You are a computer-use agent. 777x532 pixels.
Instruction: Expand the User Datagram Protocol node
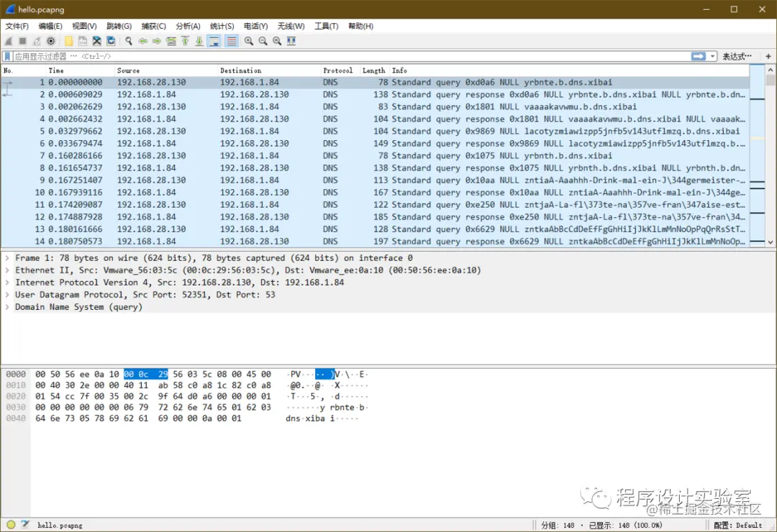coord(7,295)
